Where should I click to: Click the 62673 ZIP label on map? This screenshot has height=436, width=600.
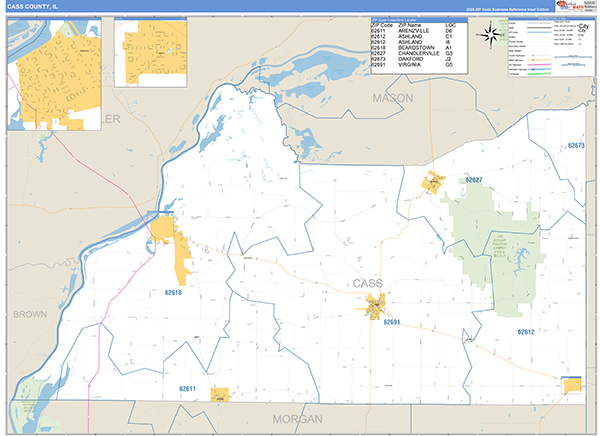coord(576,145)
